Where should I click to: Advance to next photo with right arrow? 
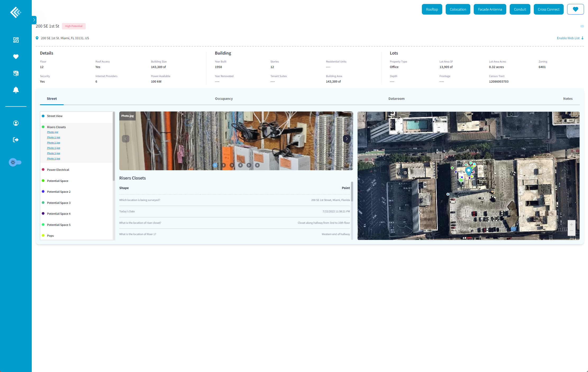(347, 139)
